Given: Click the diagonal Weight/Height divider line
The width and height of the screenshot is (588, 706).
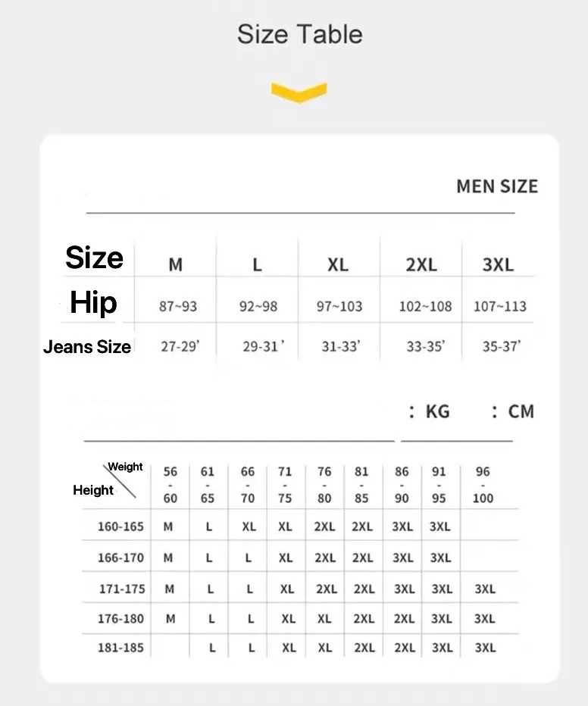Looking at the screenshot, I should pos(120,482).
